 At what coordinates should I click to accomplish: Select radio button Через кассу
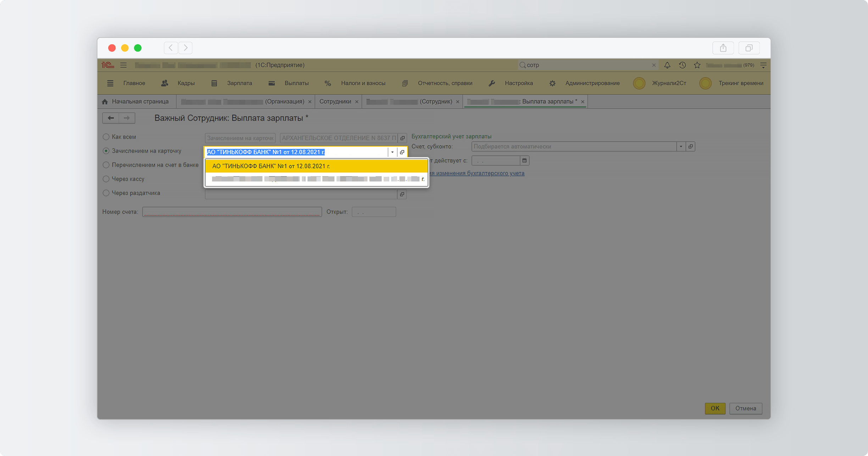(x=106, y=179)
